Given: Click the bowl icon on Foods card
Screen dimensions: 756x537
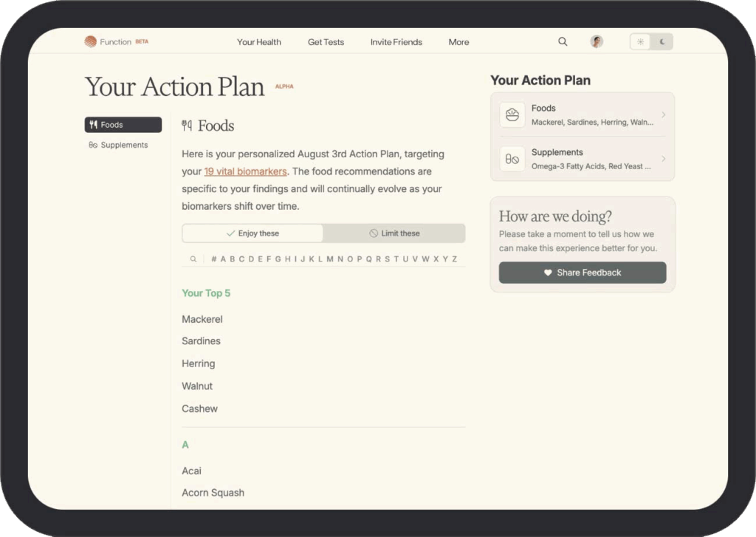Looking at the screenshot, I should click(x=512, y=114).
